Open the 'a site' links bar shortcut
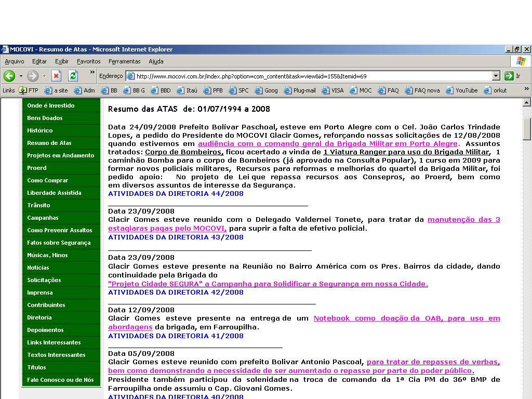 pos(56,90)
